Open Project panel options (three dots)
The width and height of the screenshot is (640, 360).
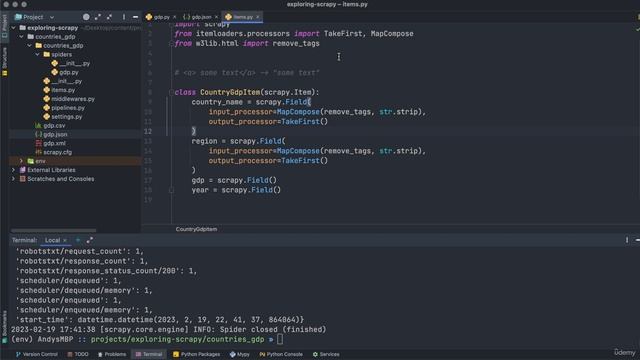(x=124, y=17)
